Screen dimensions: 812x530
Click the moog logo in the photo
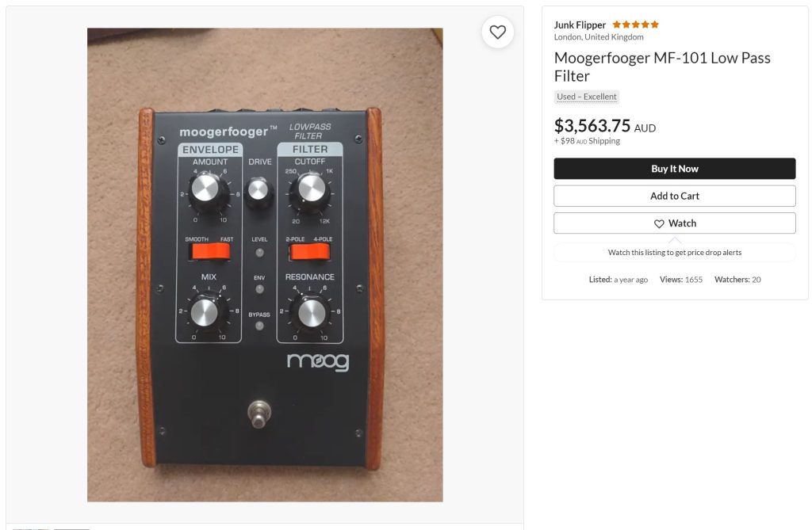[318, 361]
